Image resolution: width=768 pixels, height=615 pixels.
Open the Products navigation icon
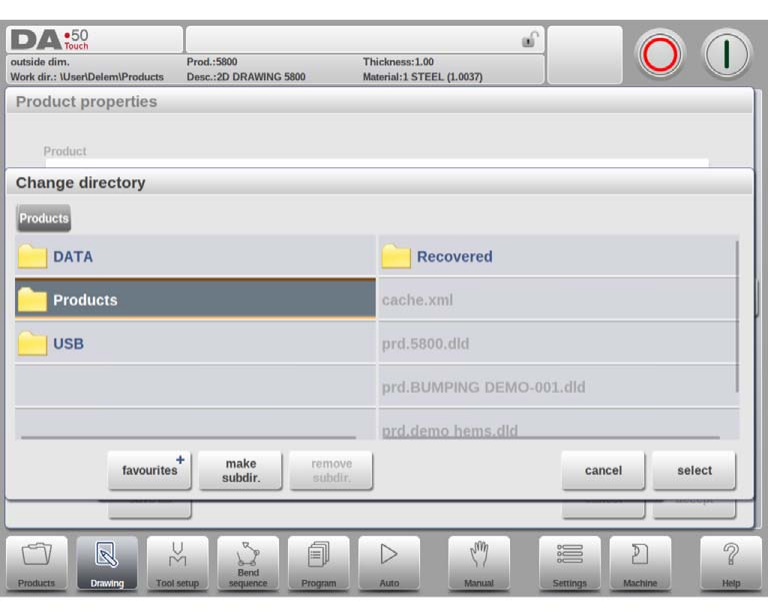[37, 563]
